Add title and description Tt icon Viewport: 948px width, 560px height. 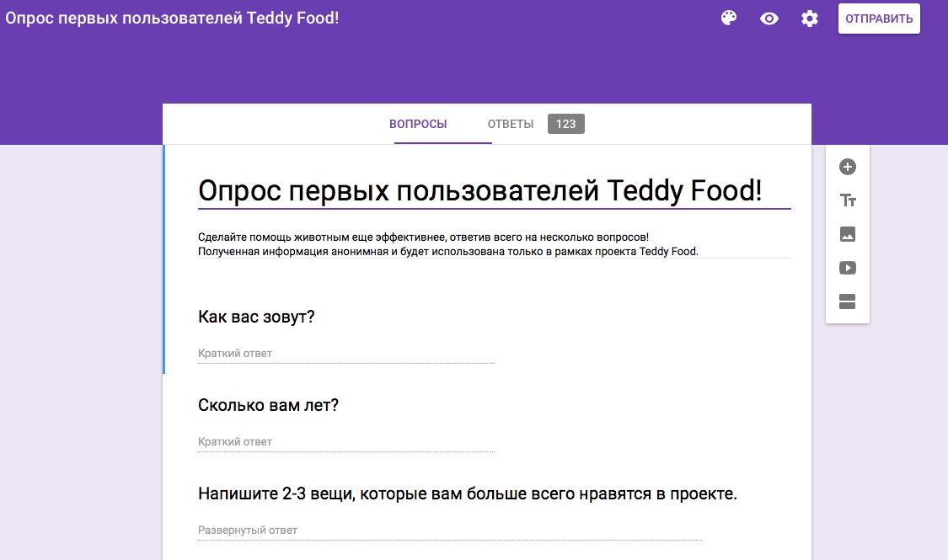[x=848, y=200]
